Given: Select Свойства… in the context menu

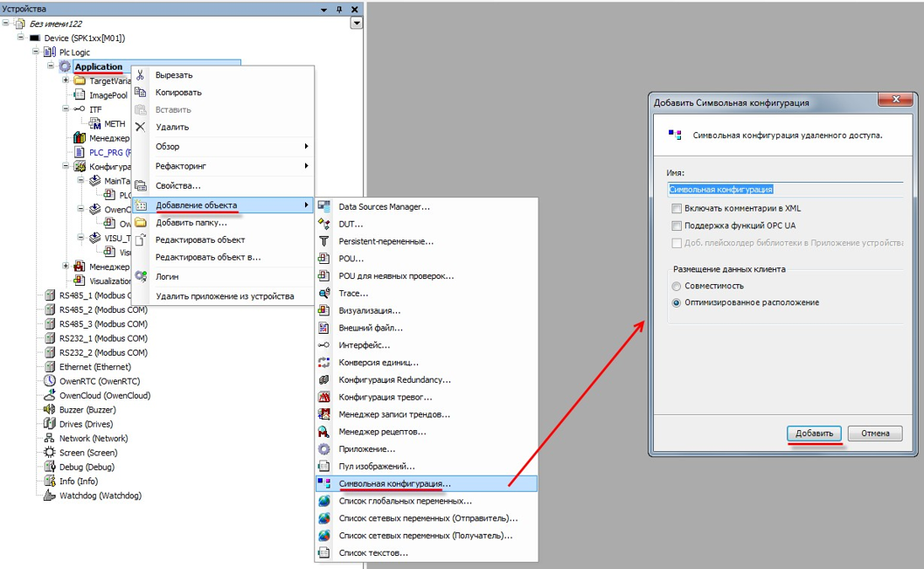Looking at the screenshot, I should pyautogui.click(x=178, y=186).
